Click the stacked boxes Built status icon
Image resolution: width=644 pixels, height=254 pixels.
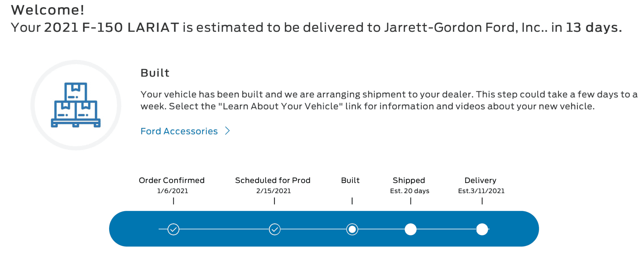(76, 105)
